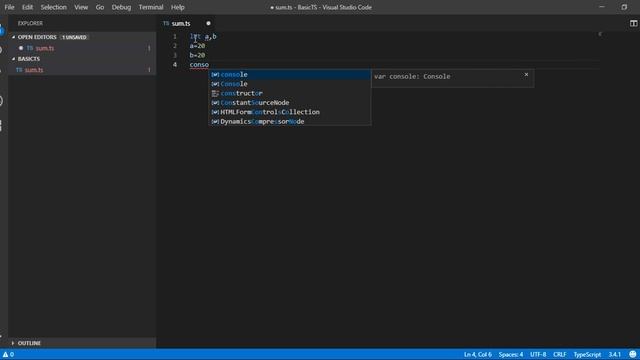
Task: Click the split editor icon
Action: [633, 23]
